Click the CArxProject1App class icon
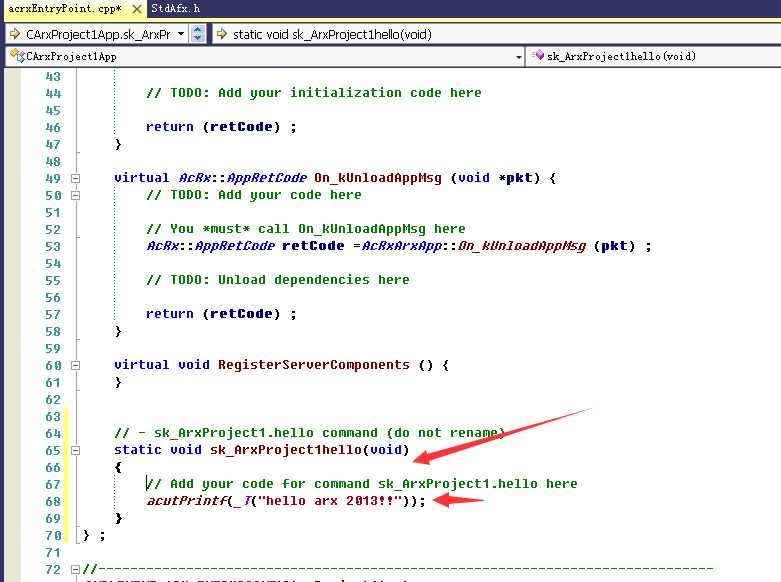Viewport: 781px width, 582px height. tap(17, 56)
